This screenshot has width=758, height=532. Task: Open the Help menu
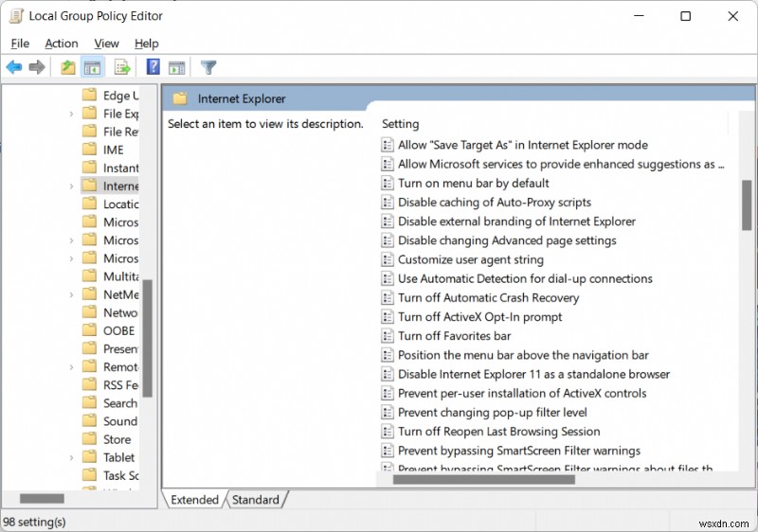pyautogui.click(x=147, y=44)
